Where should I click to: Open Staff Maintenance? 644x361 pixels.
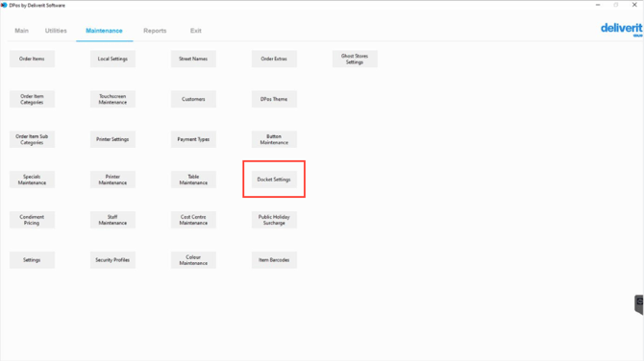point(112,220)
